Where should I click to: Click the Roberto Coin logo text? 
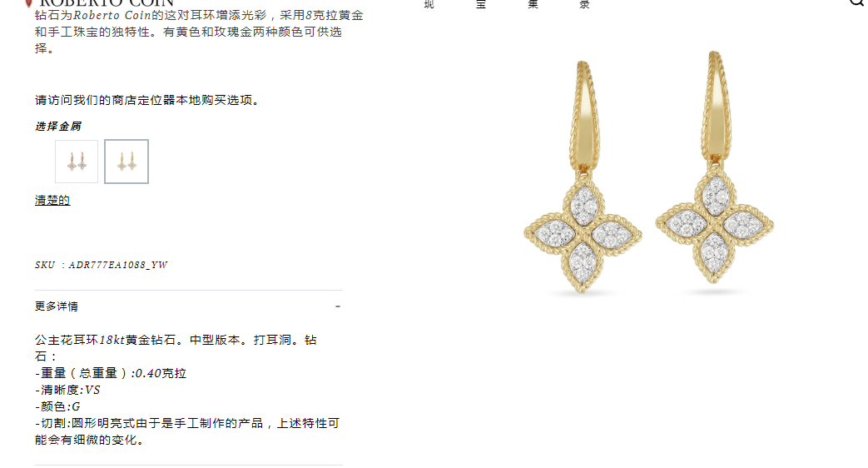click(x=107, y=3)
